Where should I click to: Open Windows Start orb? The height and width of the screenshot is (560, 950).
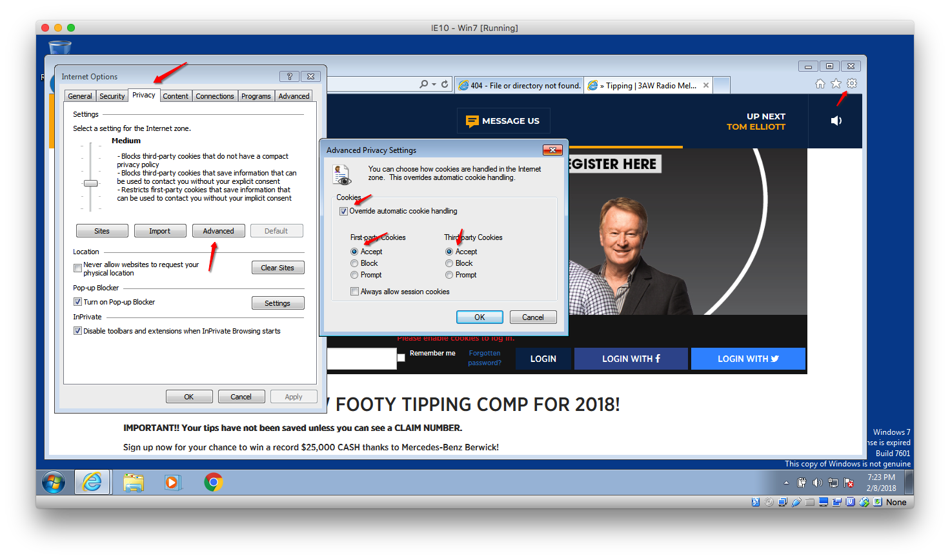click(x=54, y=482)
